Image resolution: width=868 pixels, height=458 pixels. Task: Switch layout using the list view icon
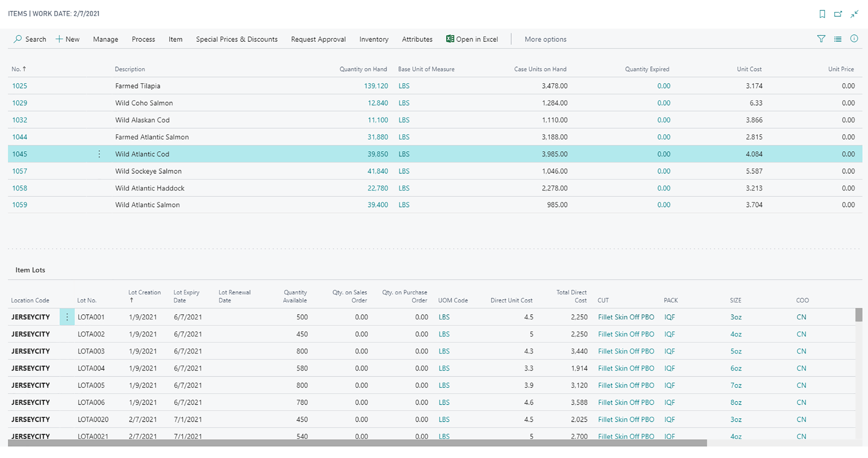(837, 39)
